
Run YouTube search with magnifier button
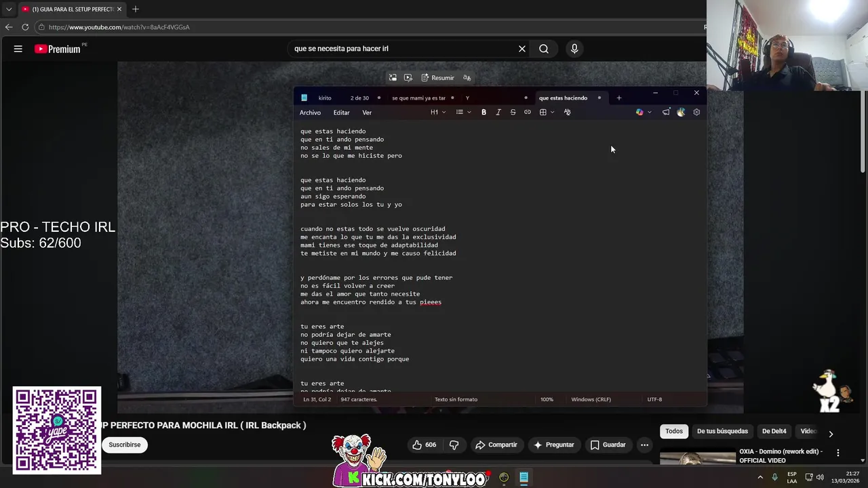coord(544,49)
